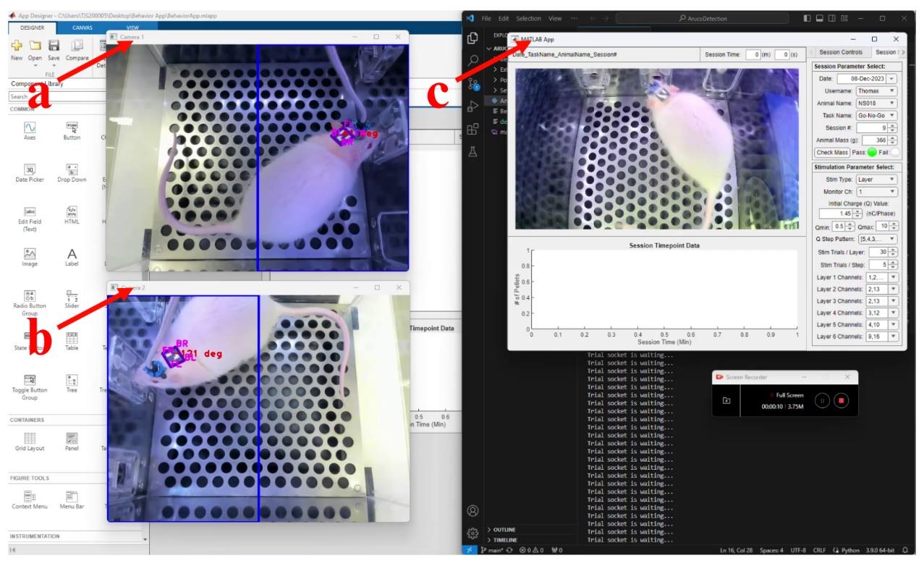Pause the screen recording
Viewport: 924px width, 561px height.
(822, 400)
